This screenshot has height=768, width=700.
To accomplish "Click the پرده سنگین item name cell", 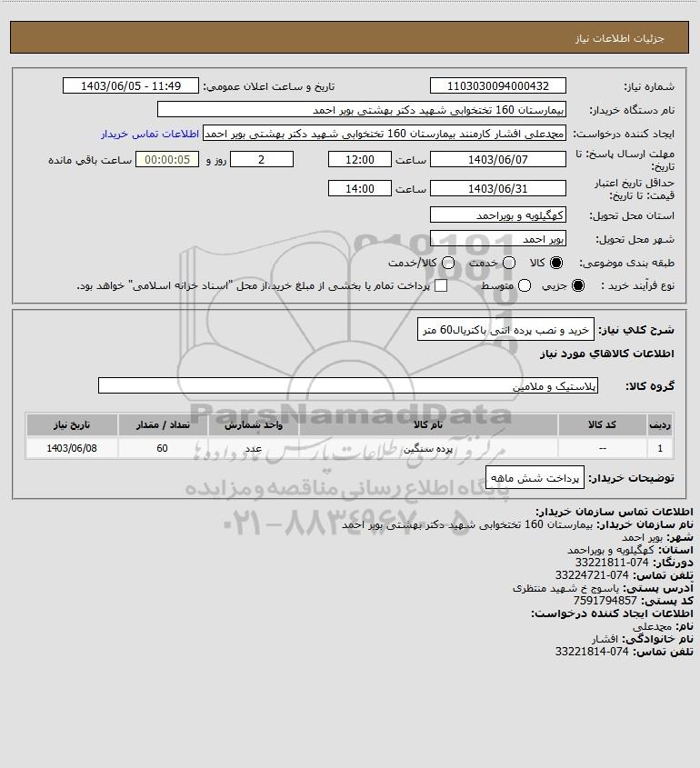I will click(x=428, y=448).
